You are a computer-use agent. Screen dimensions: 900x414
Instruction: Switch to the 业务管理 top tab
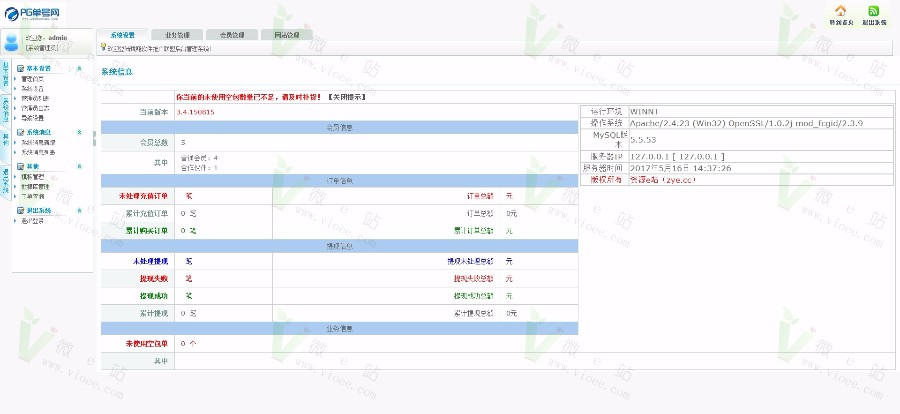click(x=177, y=34)
